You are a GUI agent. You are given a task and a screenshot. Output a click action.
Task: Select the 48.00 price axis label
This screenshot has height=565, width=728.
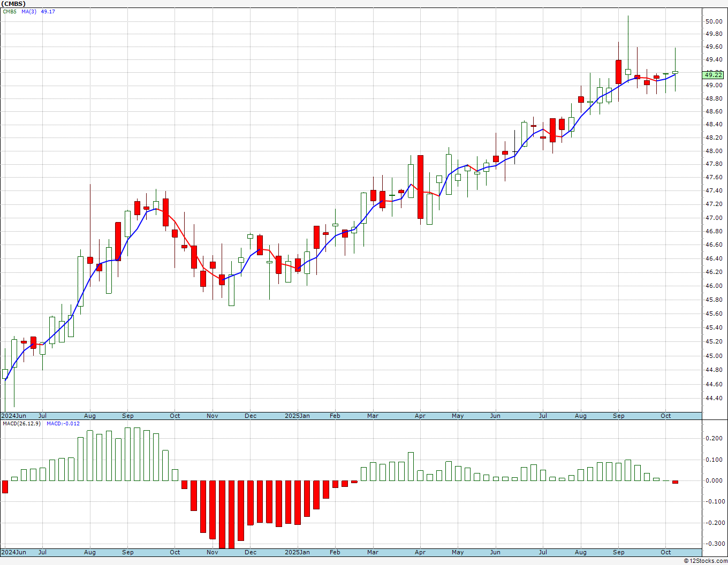click(714, 151)
